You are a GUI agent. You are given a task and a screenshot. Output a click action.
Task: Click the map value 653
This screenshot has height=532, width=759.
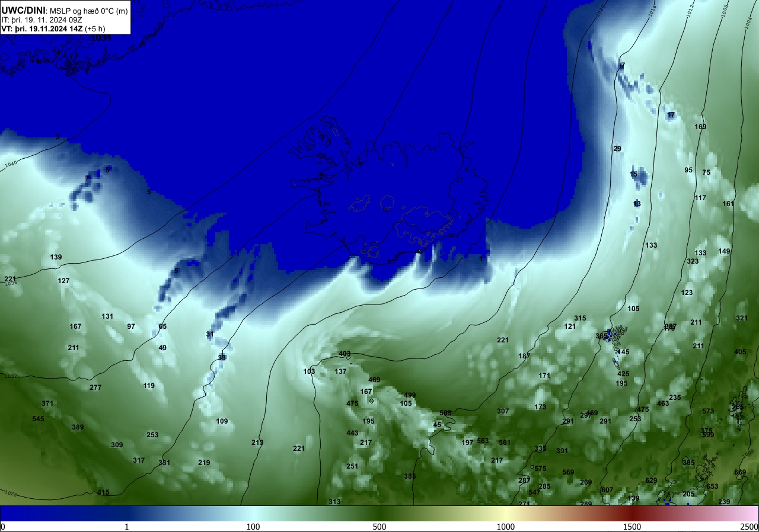point(712,486)
